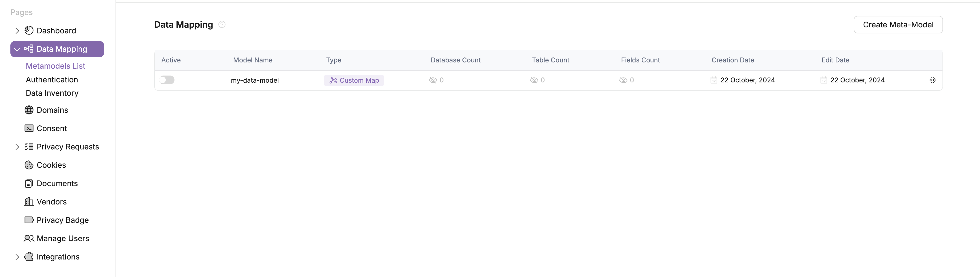Viewport: 980px width, 277px height.
Task: Click the Type column header
Action: coord(334,60)
